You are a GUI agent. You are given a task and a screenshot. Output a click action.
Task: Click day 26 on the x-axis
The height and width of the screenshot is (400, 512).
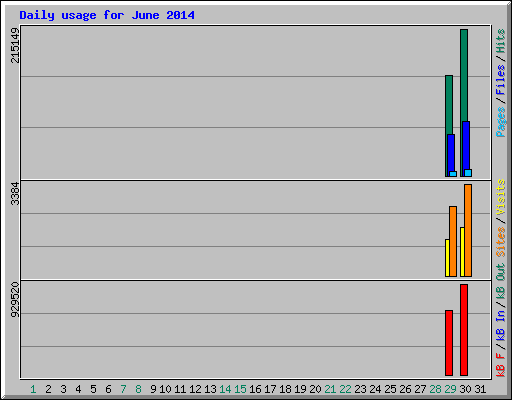click(x=405, y=389)
